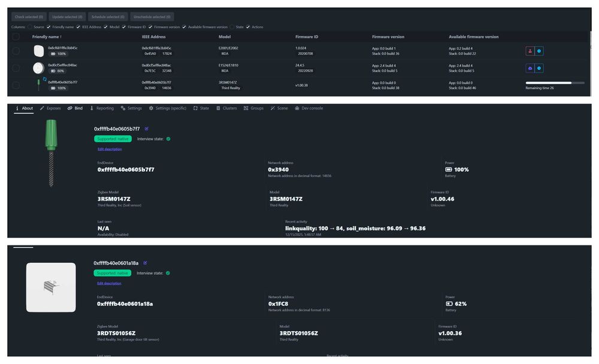Click the blue refresh icon next to soil sensor

click(x=44, y=79)
